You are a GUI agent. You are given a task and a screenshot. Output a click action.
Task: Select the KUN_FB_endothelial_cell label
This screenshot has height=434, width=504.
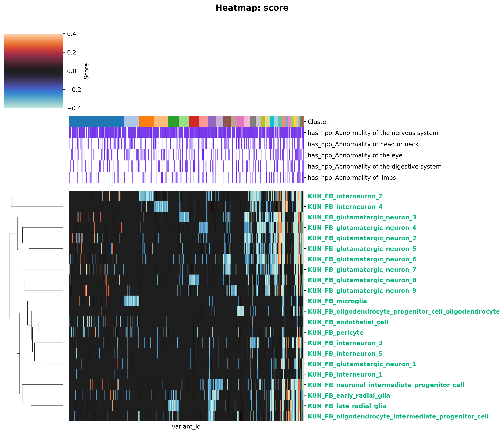coord(348,322)
